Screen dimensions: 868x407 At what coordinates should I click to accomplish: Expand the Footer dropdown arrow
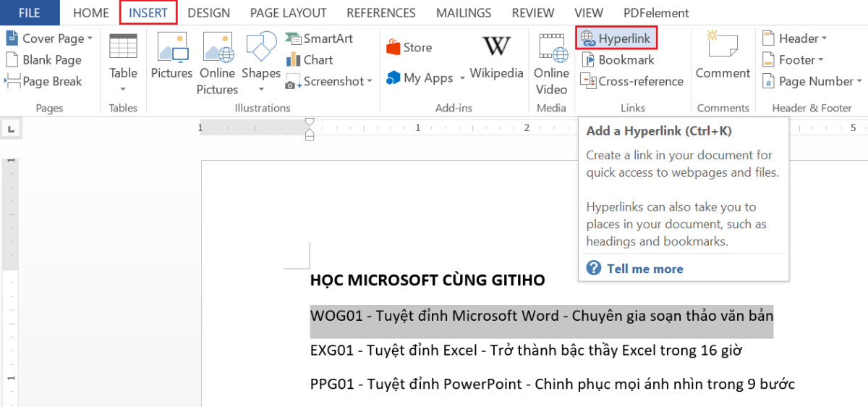821,60
